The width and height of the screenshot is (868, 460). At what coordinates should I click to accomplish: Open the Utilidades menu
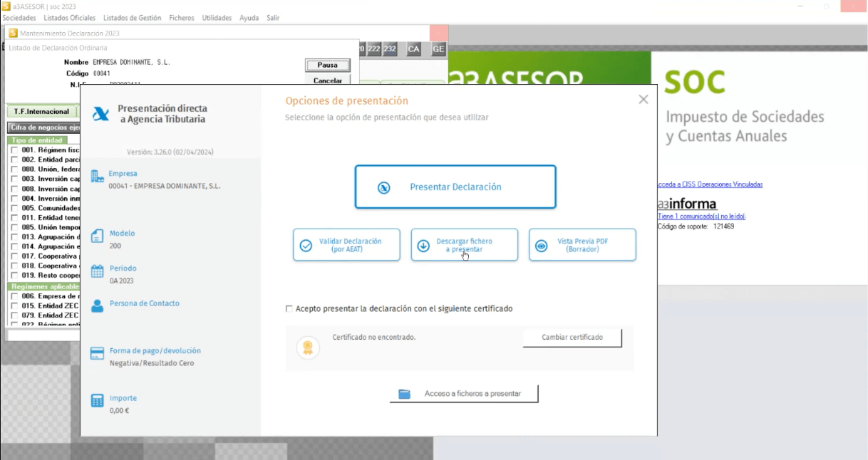coord(217,18)
